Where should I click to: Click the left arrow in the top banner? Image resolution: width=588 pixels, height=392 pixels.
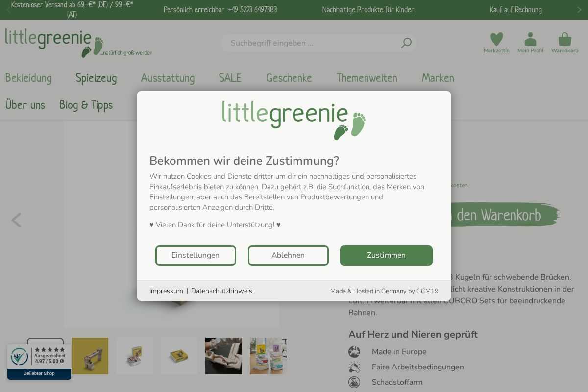point(8,10)
